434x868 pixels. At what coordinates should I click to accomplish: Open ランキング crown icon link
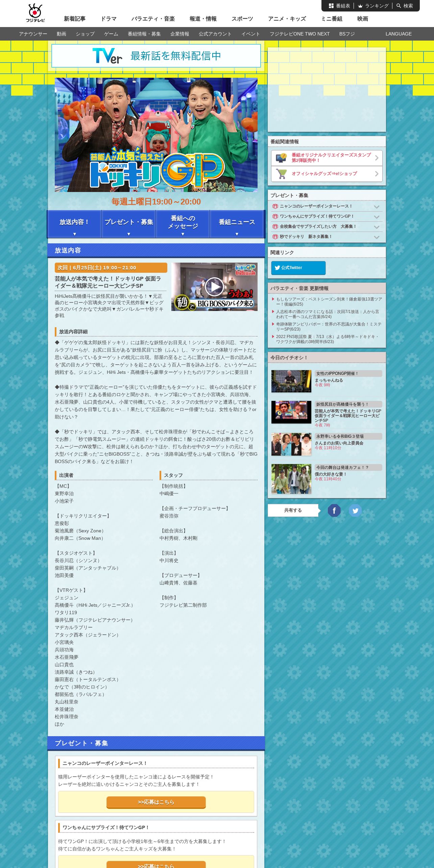click(x=360, y=6)
